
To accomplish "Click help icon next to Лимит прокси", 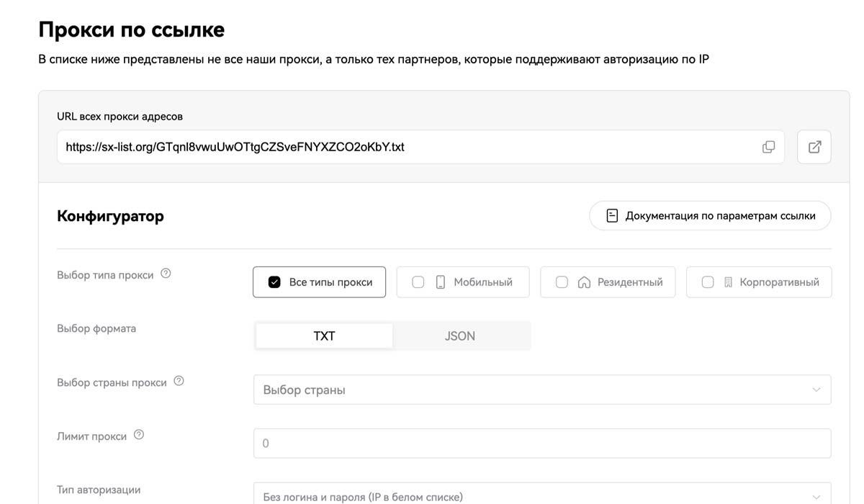I will click(x=139, y=435).
